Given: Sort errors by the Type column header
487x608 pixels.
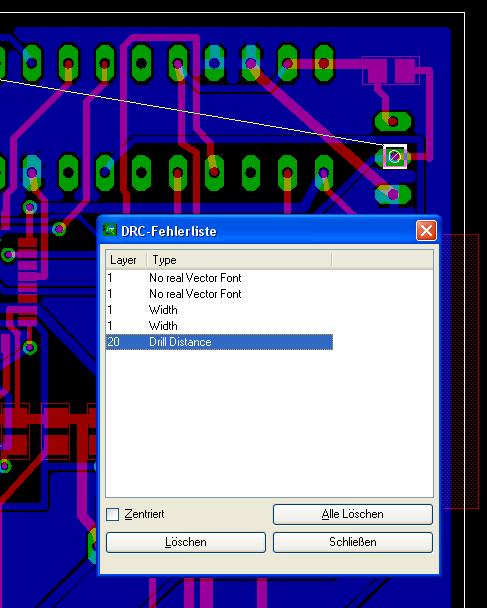Looking at the screenshot, I should pyautogui.click(x=239, y=260).
